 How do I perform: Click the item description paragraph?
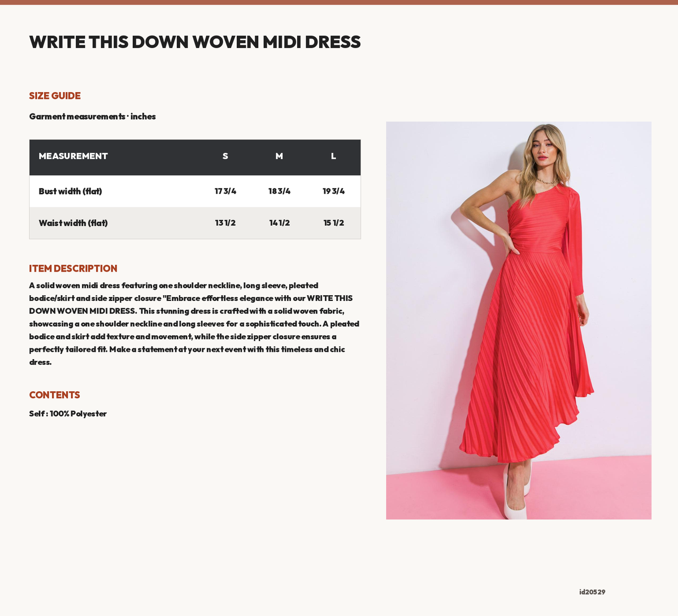click(x=194, y=324)
